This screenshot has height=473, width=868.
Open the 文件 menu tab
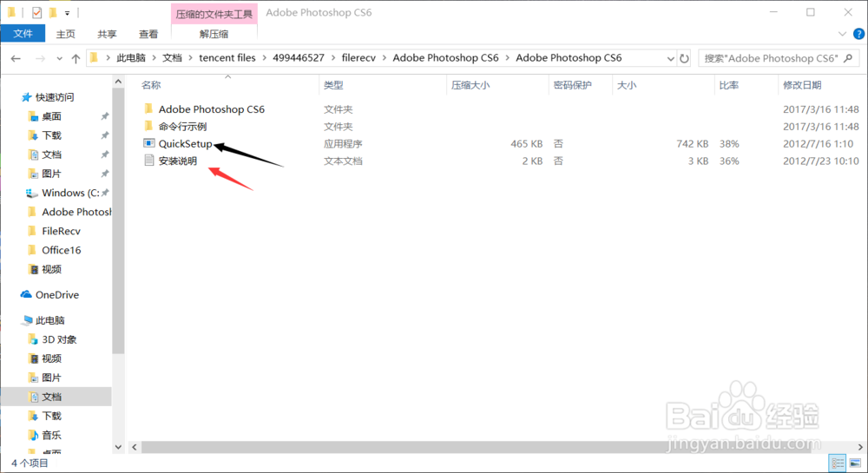[23, 34]
